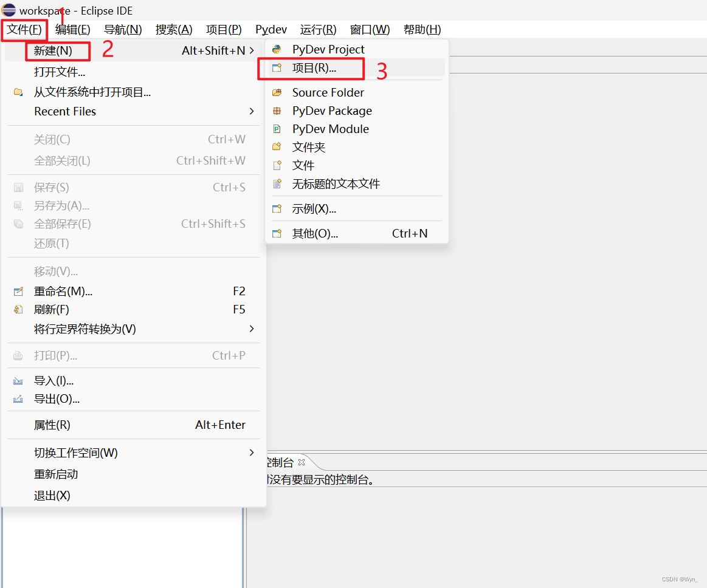Click the 文件夹 folder icon
707x588 pixels.
coord(277,147)
